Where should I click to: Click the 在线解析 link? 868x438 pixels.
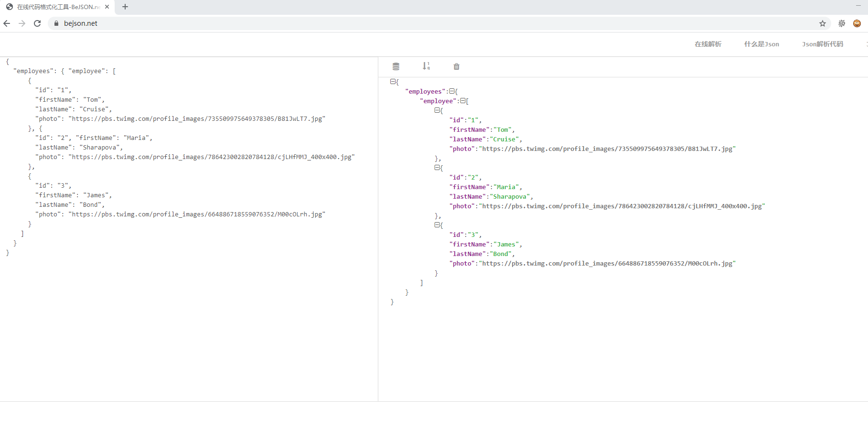tap(707, 44)
